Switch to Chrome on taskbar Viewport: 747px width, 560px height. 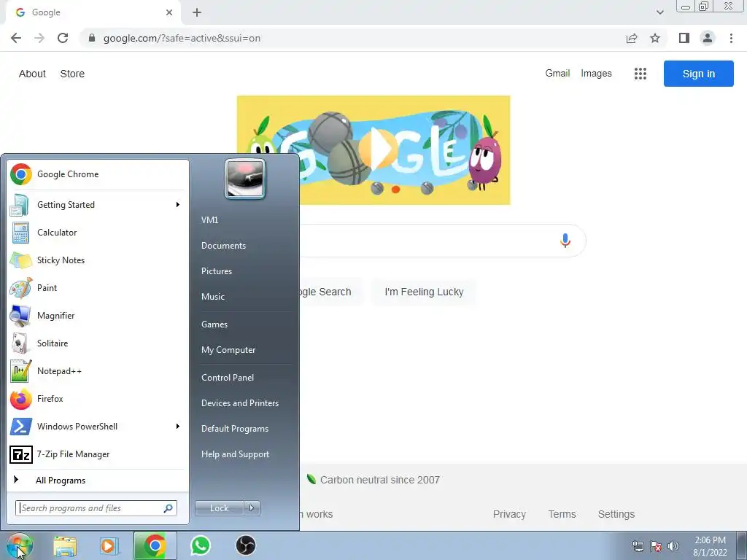tap(155, 545)
